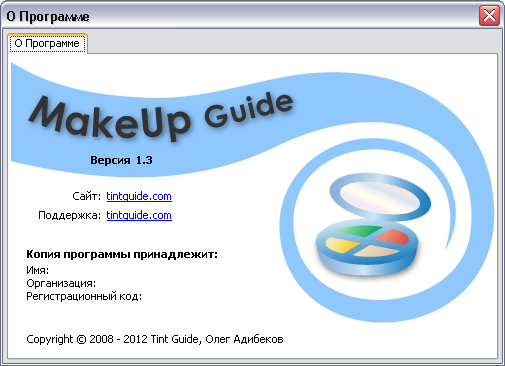505x366 pixels.
Task: Select the О Программе tab
Action: point(47,43)
